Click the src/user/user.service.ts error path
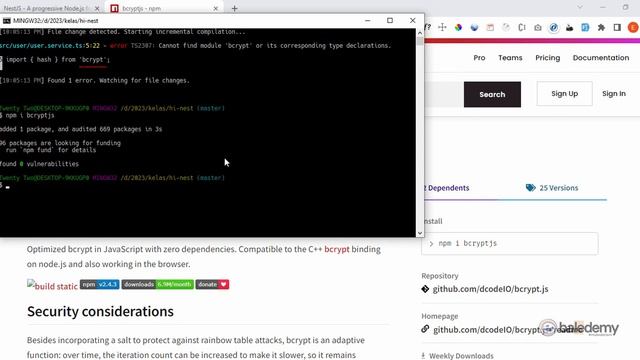 coord(42,46)
